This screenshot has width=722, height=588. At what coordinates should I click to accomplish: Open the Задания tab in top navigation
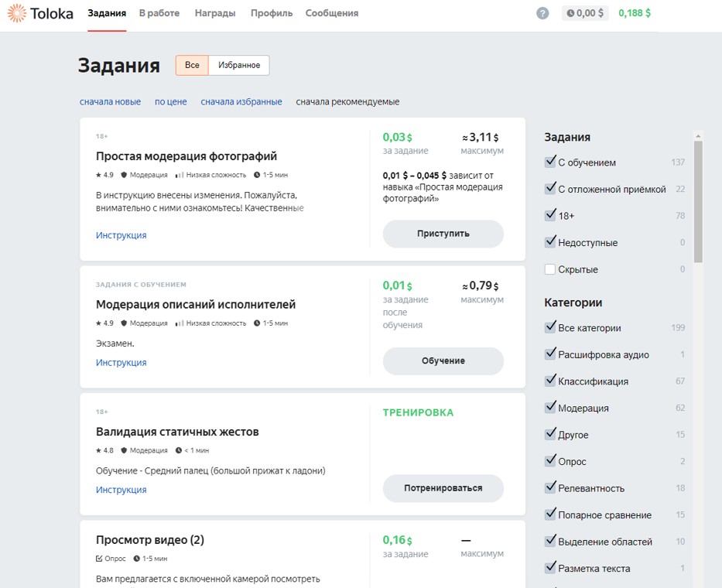pyautogui.click(x=107, y=13)
